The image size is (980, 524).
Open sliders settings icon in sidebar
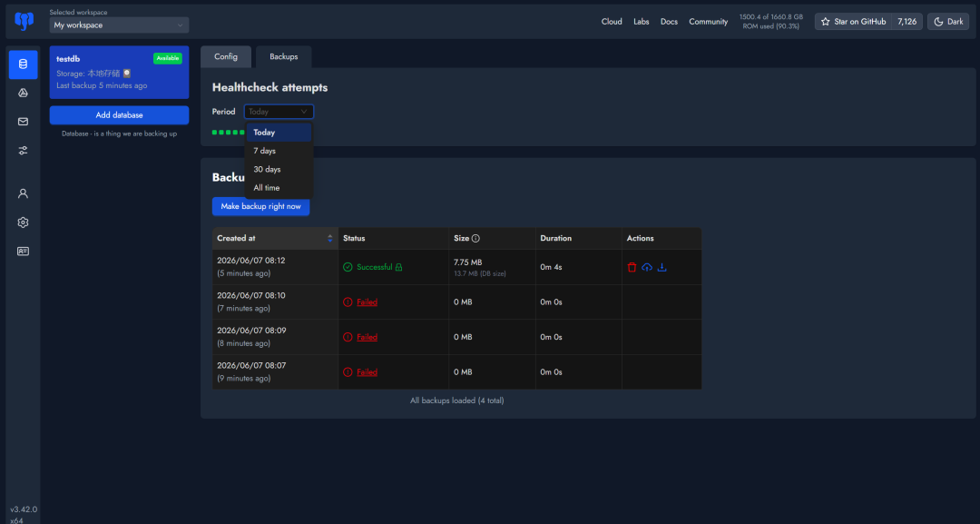point(23,151)
